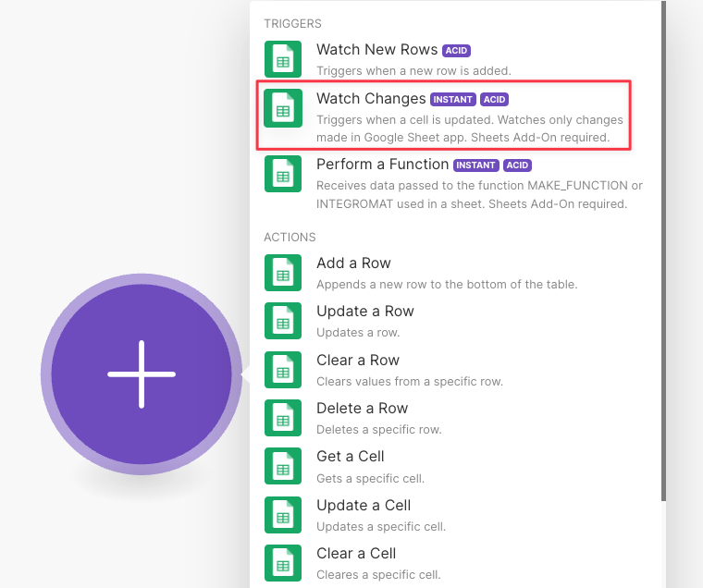This screenshot has height=588, width=703.
Task: Select Google Sheets icon for Clear a Cell
Action: click(x=283, y=563)
